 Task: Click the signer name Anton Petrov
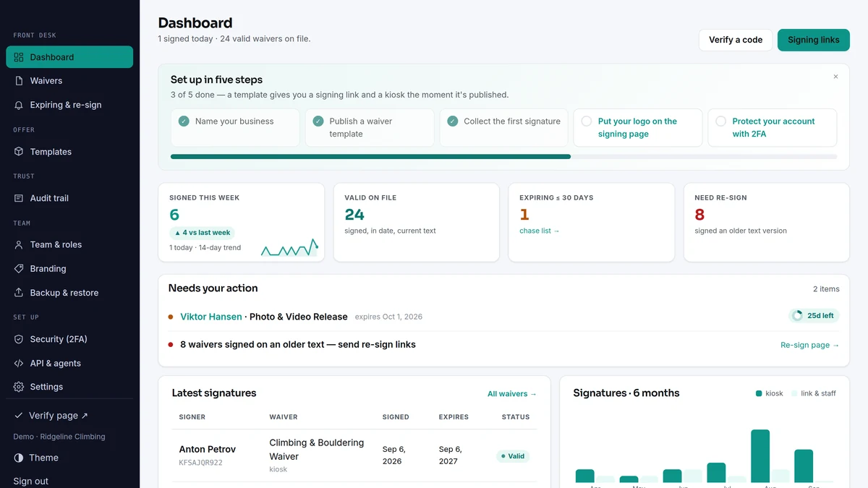point(208,449)
